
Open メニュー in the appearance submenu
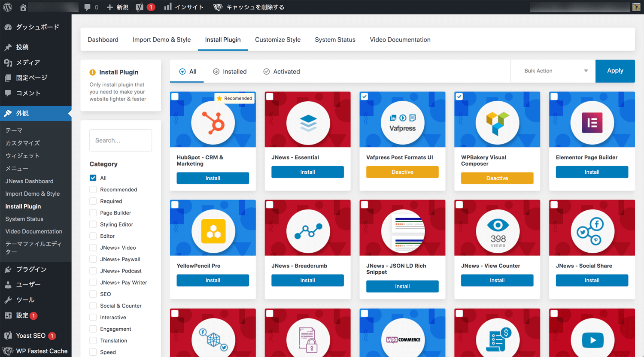pyautogui.click(x=17, y=168)
